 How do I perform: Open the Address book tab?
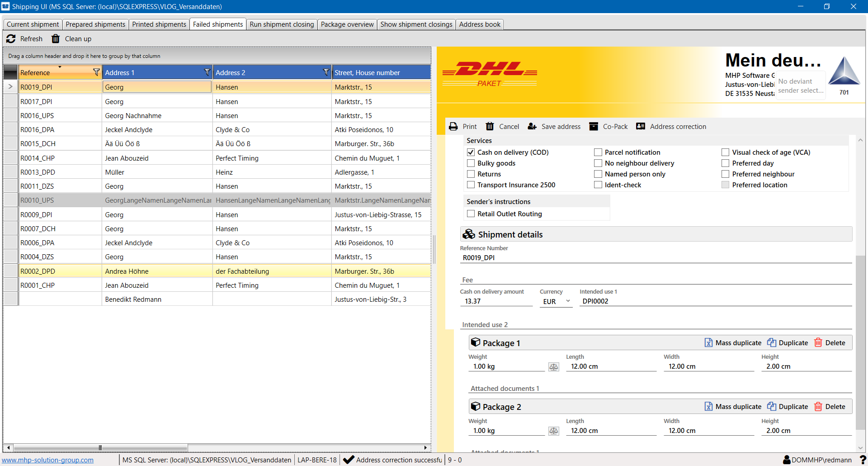click(x=479, y=24)
